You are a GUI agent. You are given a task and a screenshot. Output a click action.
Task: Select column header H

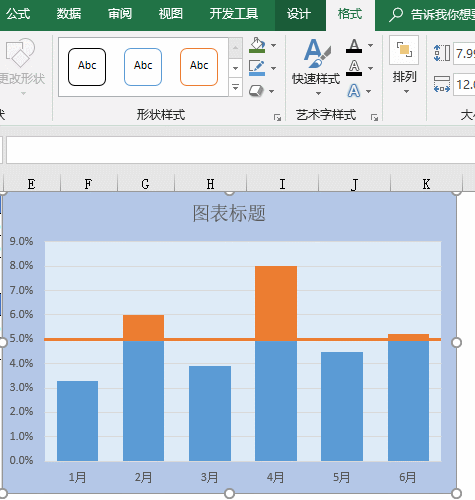click(x=210, y=184)
